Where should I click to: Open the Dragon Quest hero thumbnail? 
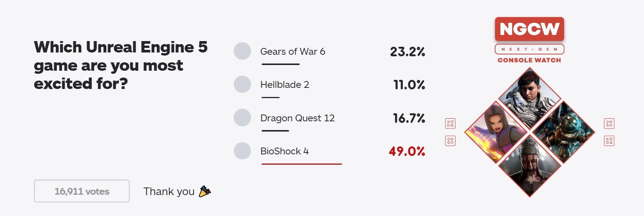click(x=496, y=132)
